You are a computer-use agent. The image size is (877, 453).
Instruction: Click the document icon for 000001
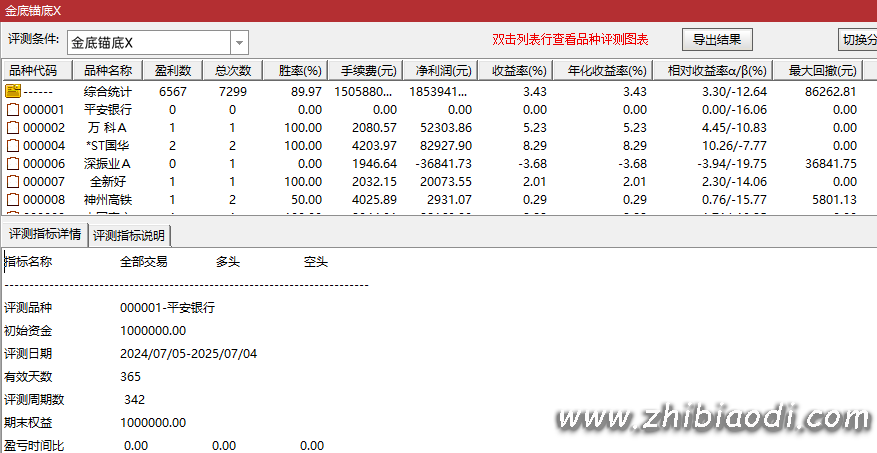pyautogui.click(x=13, y=110)
